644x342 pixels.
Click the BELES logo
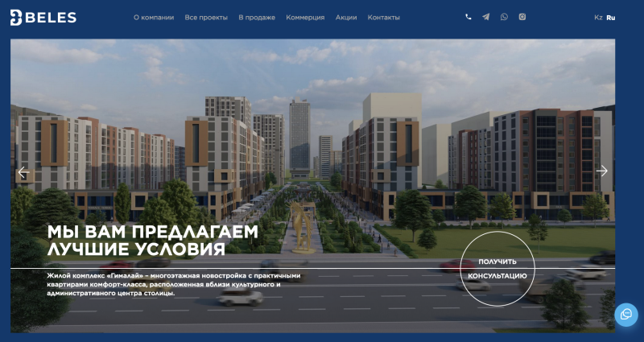pos(43,17)
